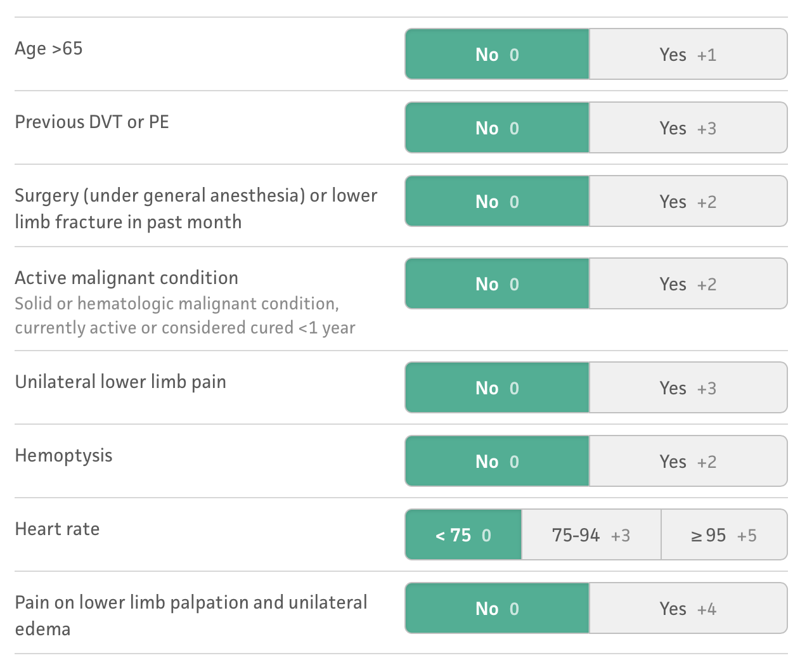The image size is (800, 672).
Task: Select heart rate ≥ 95 option
Action: 724,535
